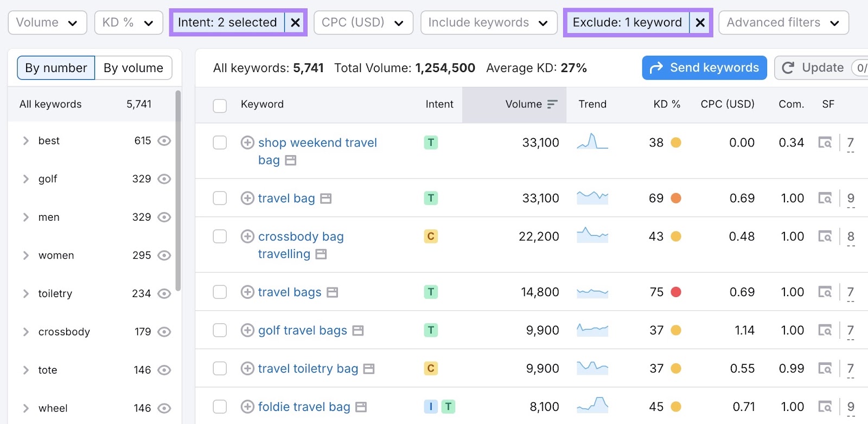Open SERP features icon for 'shop weekend travel bag'
Image resolution: width=868 pixels, height=424 pixels.
pyautogui.click(x=825, y=143)
